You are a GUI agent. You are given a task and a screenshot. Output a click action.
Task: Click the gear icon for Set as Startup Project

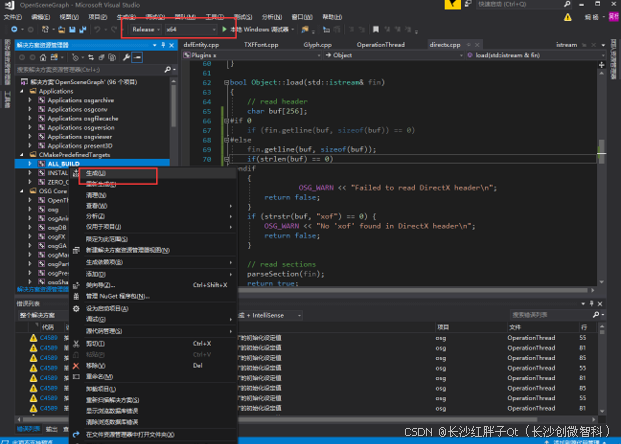tap(77, 308)
